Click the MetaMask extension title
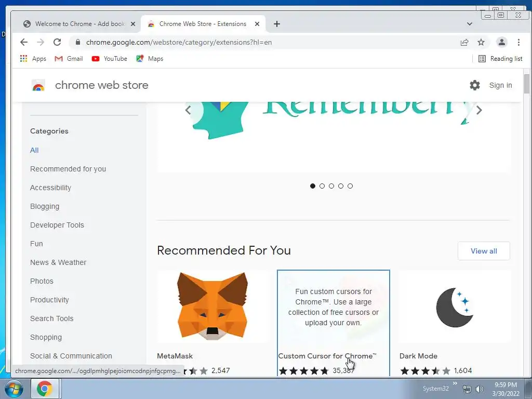Screen dimensions: 532x399 (175, 356)
